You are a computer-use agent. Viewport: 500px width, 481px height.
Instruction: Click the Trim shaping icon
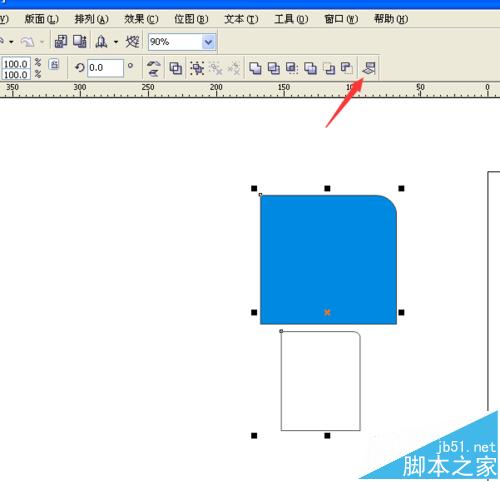[274, 68]
